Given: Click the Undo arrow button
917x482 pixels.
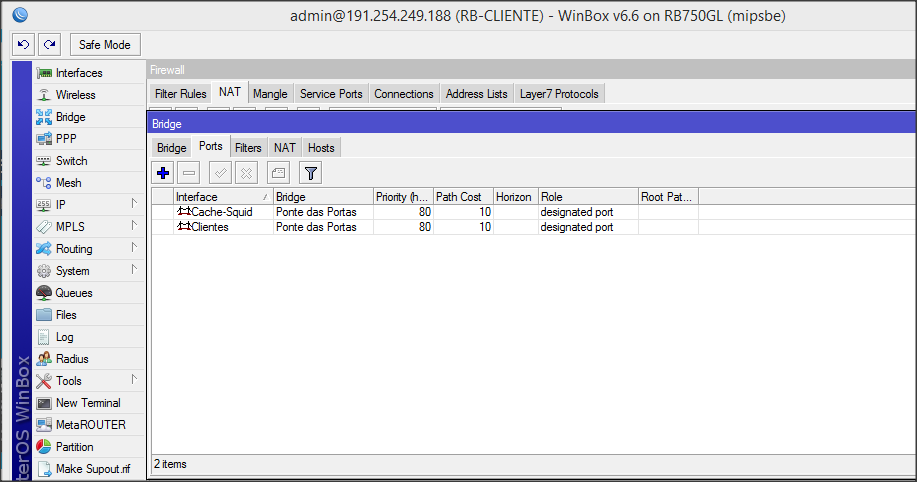Looking at the screenshot, I should pyautogui.click(x=23, y=44).
